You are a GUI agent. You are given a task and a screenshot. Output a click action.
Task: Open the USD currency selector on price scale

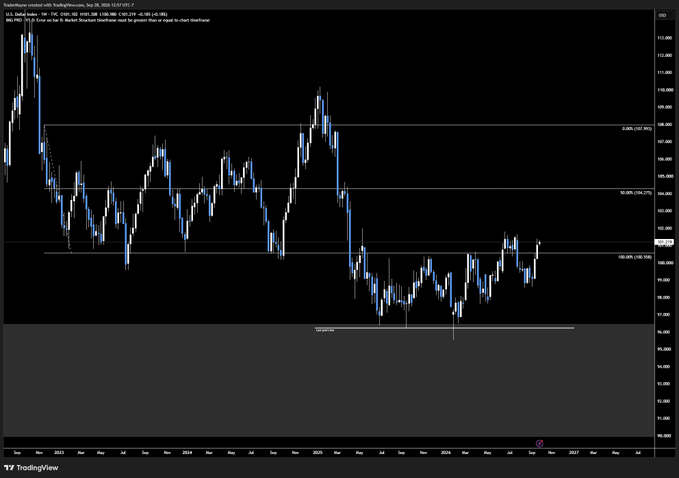point(663,16)
